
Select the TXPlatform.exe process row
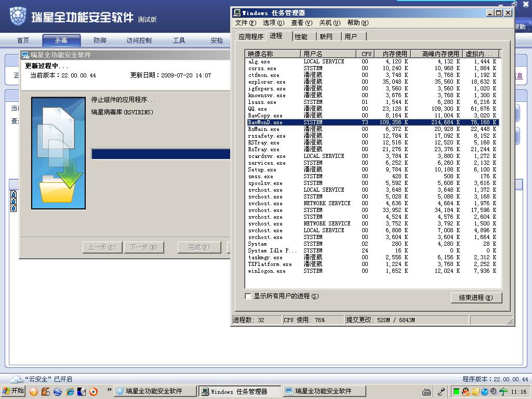[x=373, y=264]
